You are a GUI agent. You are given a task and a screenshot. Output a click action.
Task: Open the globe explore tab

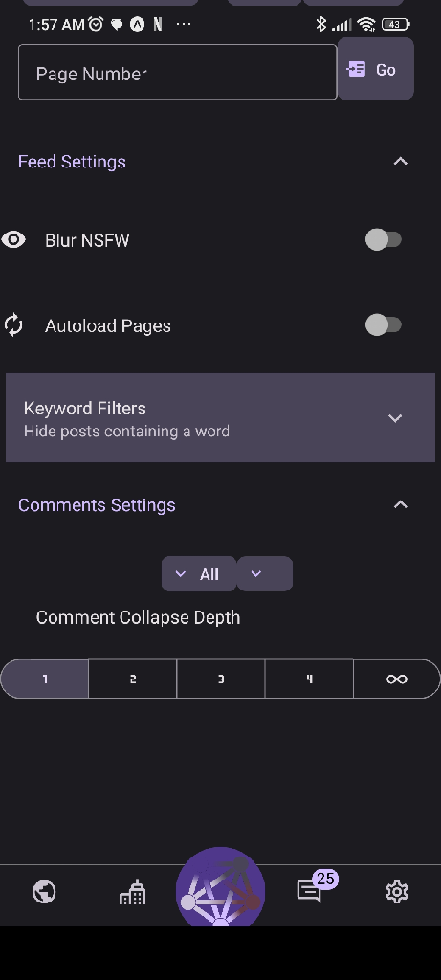pyautogui.click(x=44, y=892)
